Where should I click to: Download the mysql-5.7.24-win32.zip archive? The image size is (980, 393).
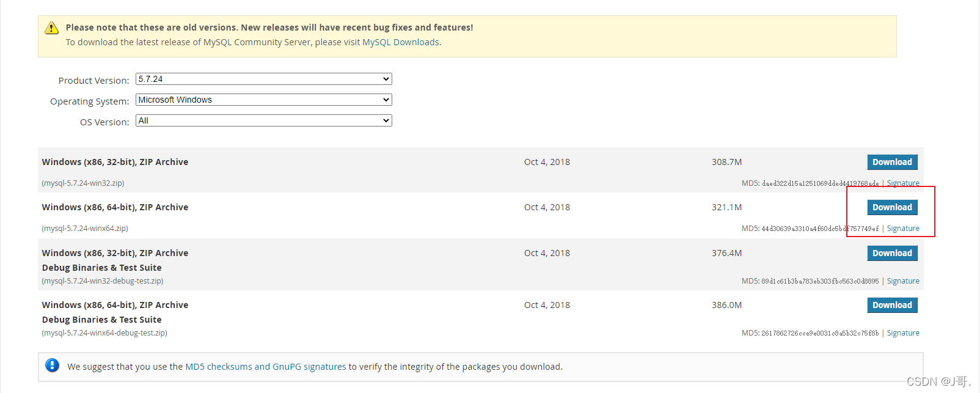point(892,162)
